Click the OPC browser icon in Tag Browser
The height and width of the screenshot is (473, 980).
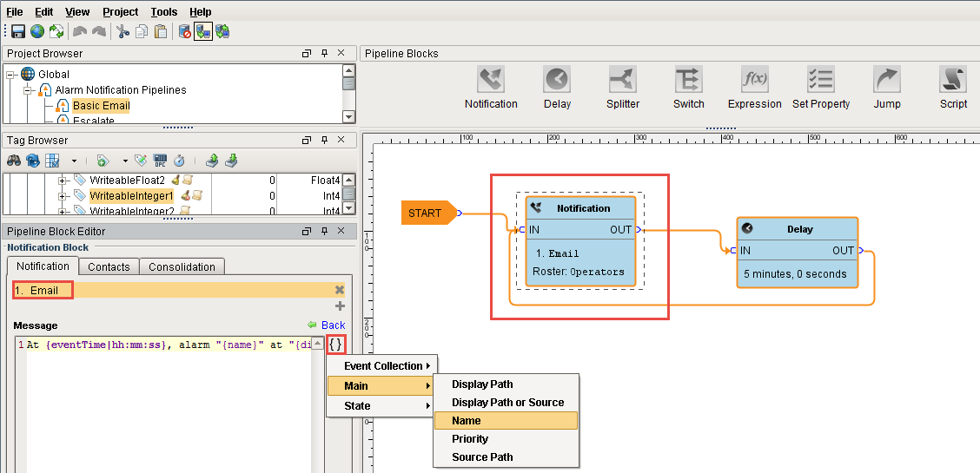click(160, 161)
